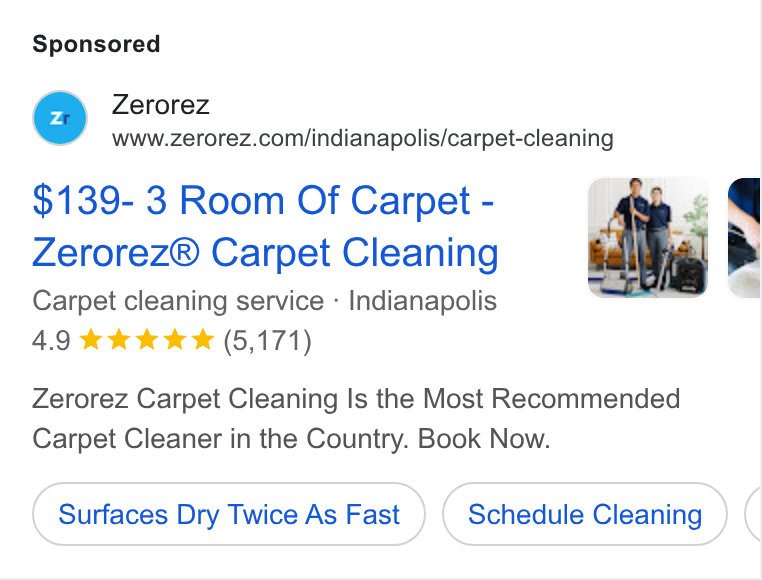Click the cut-off chip after Schedule Cleaning
The width and height of the screenshot is (762, 580).
tap(754, 514)
